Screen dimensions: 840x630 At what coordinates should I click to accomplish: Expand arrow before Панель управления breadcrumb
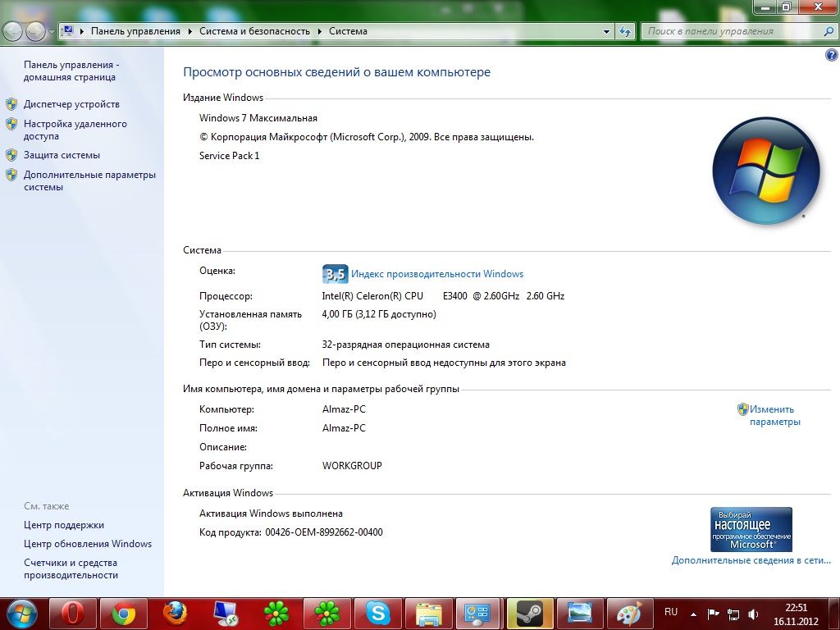(82, 32)
